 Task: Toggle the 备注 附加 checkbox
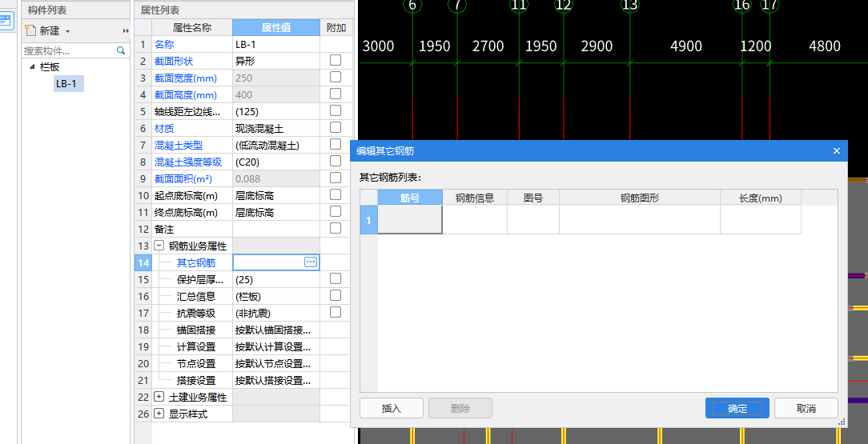click(x=336, y=228)
